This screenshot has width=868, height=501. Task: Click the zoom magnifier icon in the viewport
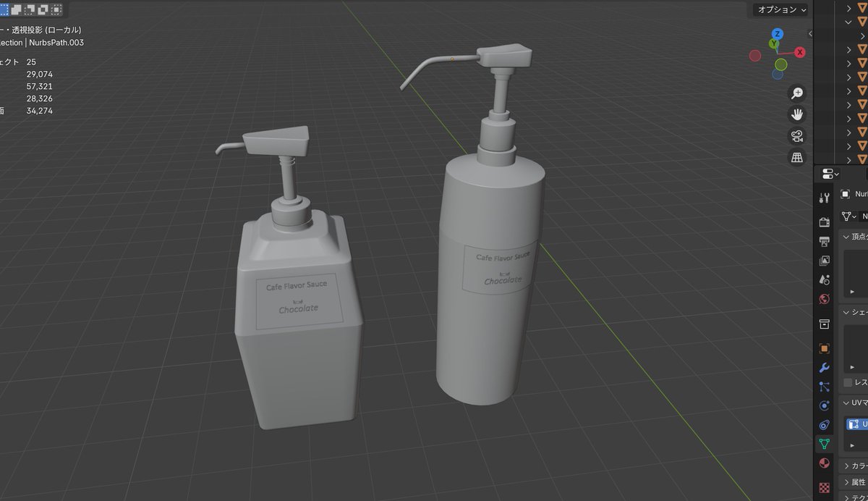tap(796, 93)
